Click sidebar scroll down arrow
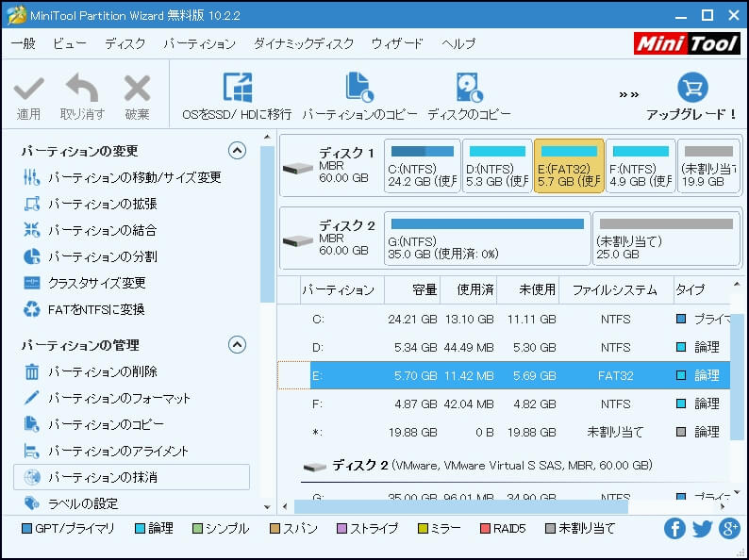The width and height of the screenshot is (749, 560). (x=267, y=507)
